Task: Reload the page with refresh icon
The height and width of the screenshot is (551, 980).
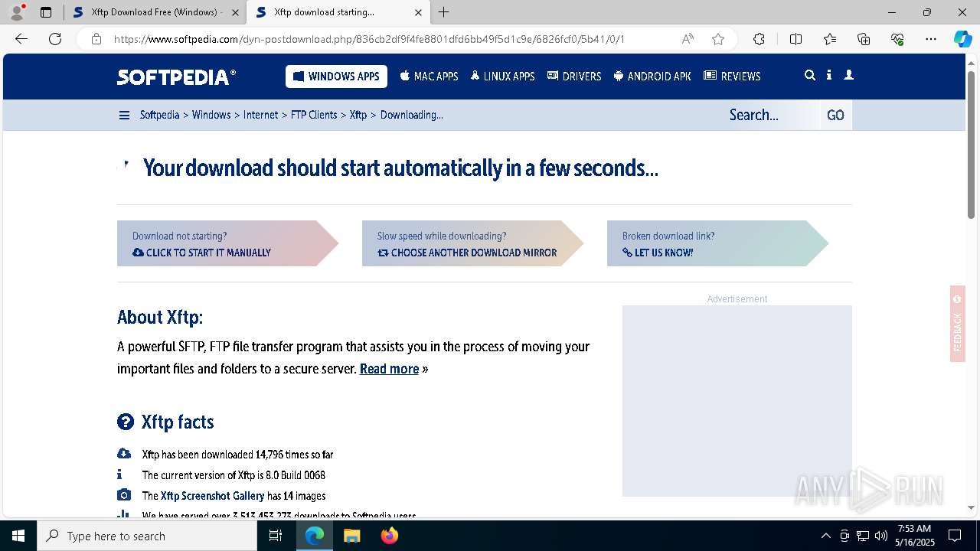Action: pos(55,39)
